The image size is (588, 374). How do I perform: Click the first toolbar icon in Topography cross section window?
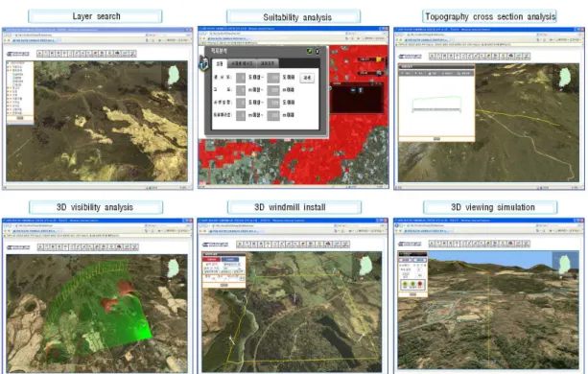tap(432, 57)
